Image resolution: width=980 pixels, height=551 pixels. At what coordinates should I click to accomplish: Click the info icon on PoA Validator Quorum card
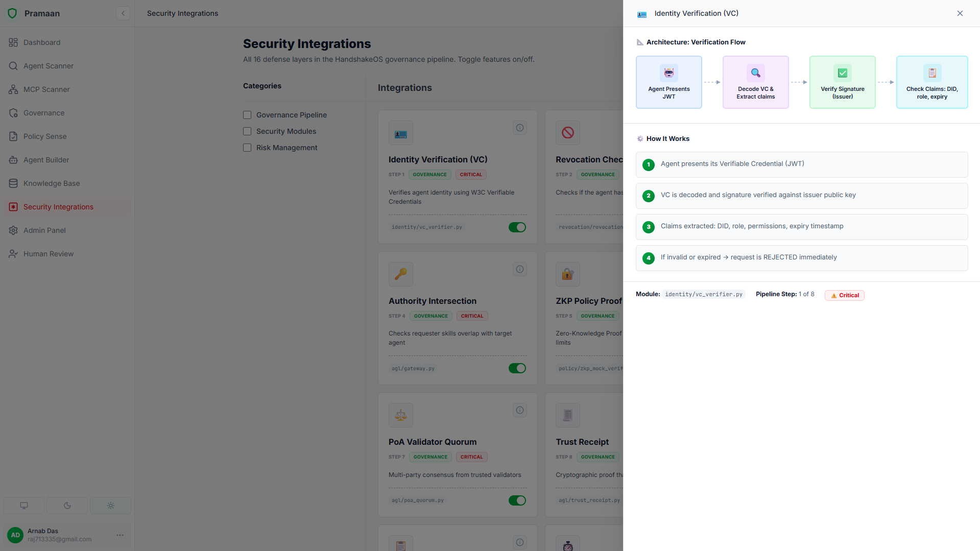(x=520, y=410)
